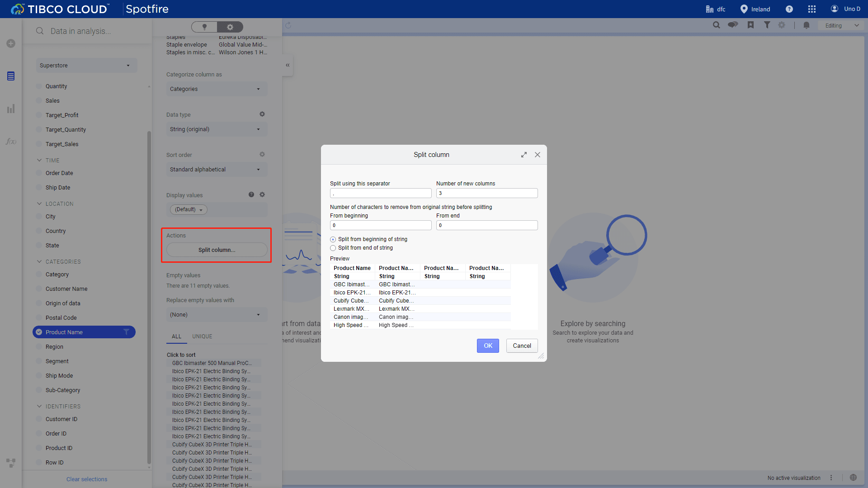
Task: Open the conversations speech bubble icon
Action: pyautogui.click(x=733, y=25)
